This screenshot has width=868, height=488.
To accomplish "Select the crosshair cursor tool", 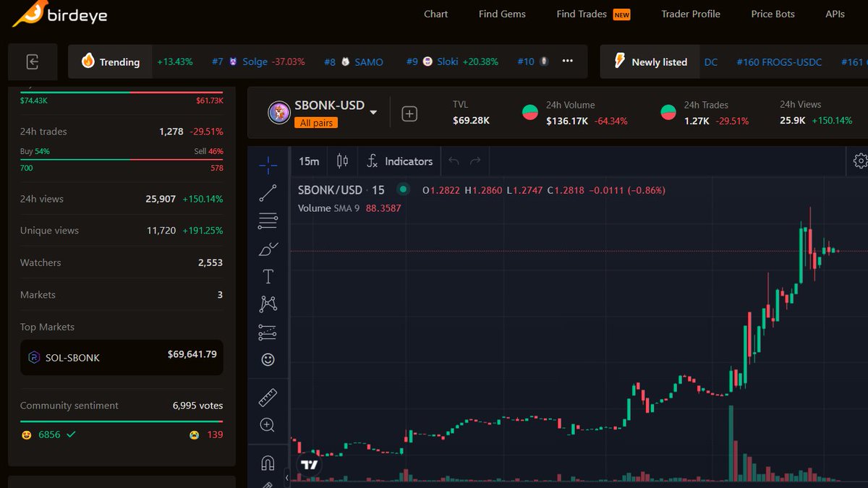I will [268, 166].
